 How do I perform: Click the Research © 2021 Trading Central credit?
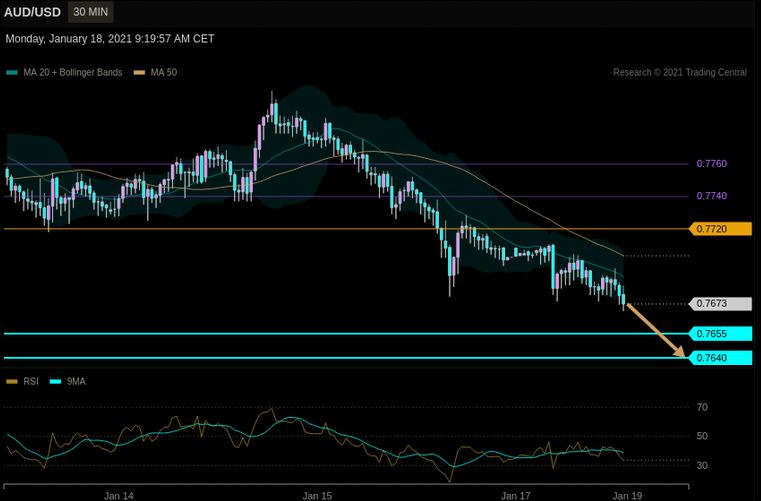click(x=679, y=72)
